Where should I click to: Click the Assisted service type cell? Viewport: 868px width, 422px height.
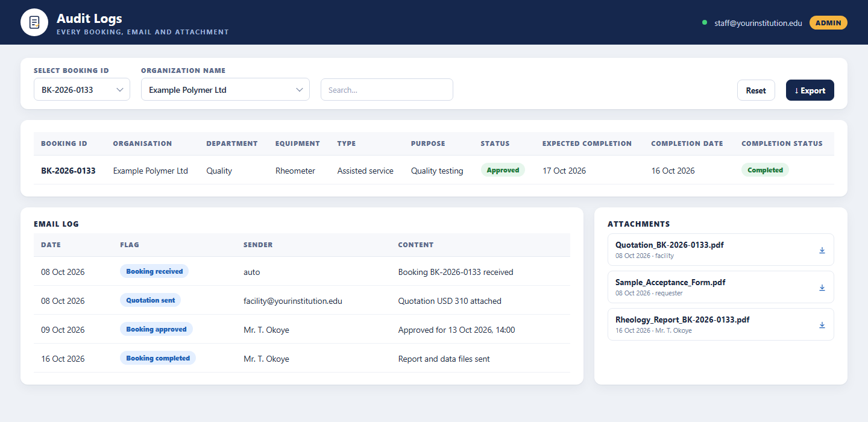coord(365,171)
